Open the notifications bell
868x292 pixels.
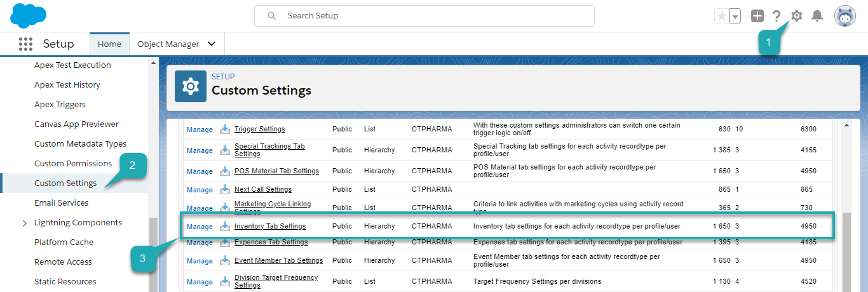(x=817, y=16)
